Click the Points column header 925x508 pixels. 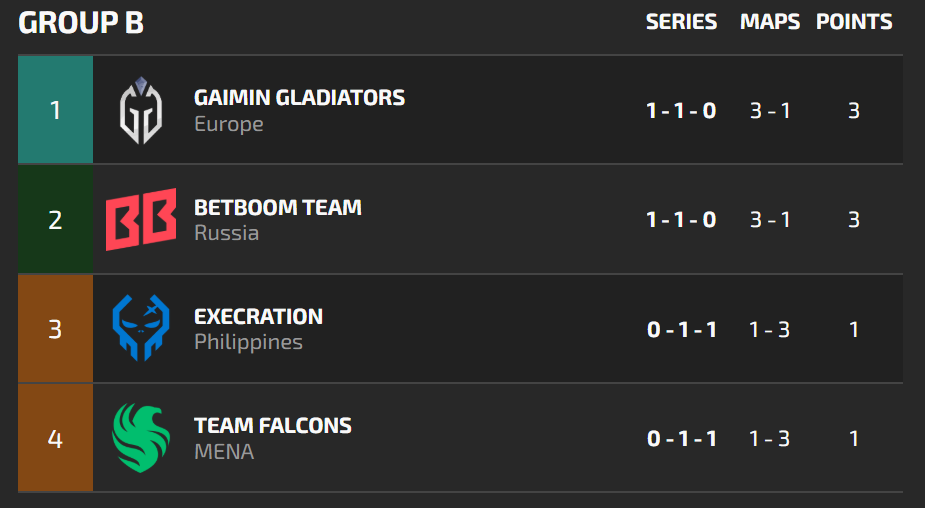pyautogui.click(x=854, y=22)
